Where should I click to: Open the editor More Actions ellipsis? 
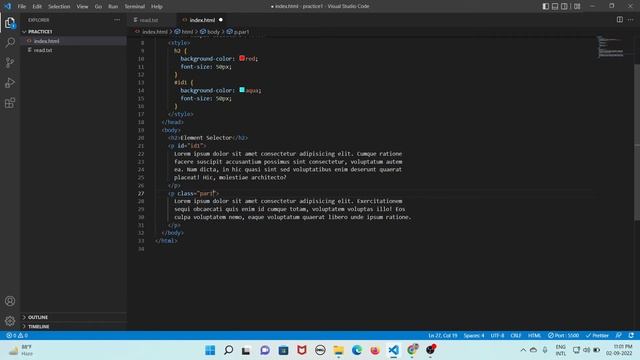(631, 20)
